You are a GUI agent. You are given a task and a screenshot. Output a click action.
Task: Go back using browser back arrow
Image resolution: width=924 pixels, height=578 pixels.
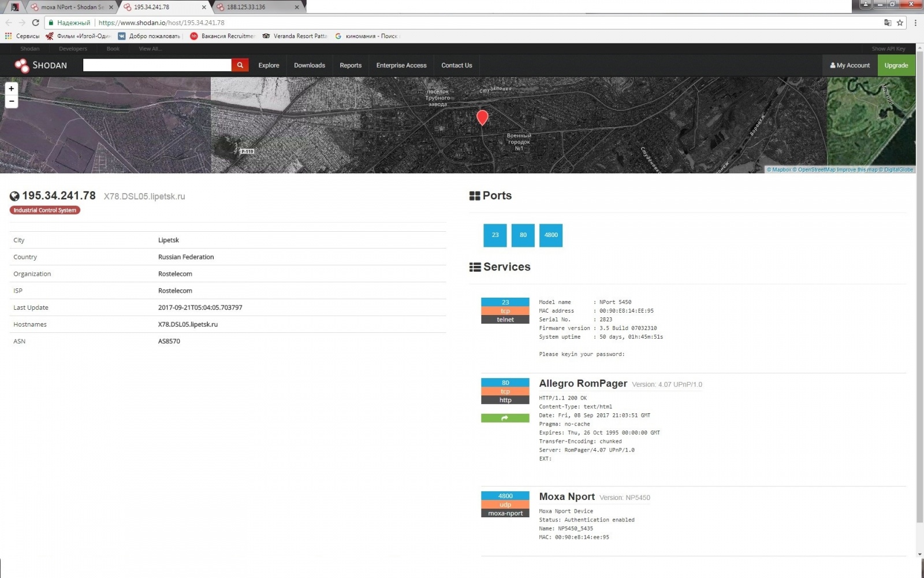click(x=8, y=23)
